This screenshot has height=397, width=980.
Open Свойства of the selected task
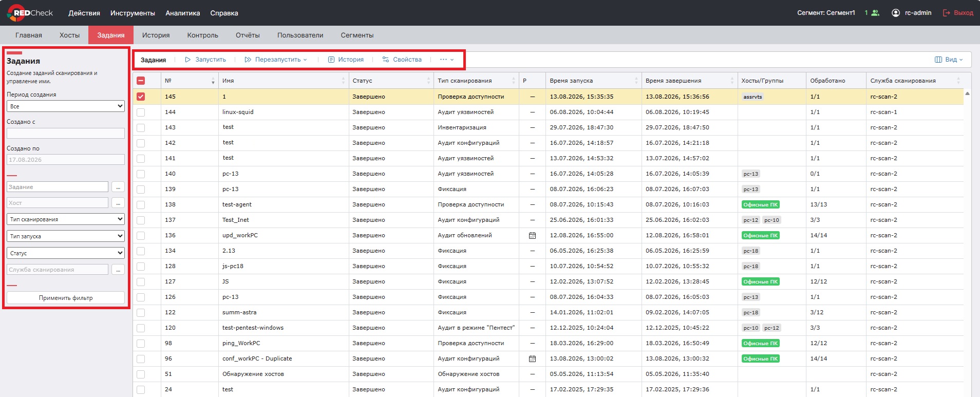click(x=402, y=60)
